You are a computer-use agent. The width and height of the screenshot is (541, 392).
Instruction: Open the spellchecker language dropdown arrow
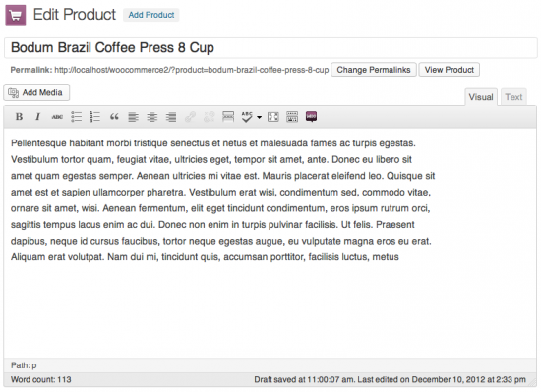pyautogui.click(x=259, y=117)
